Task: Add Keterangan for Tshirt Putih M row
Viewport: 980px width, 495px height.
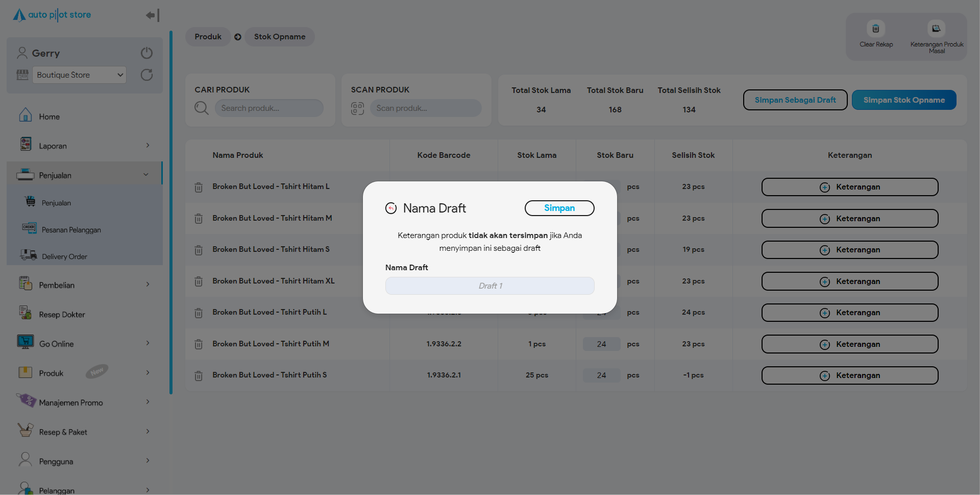Action: point(849,344)
